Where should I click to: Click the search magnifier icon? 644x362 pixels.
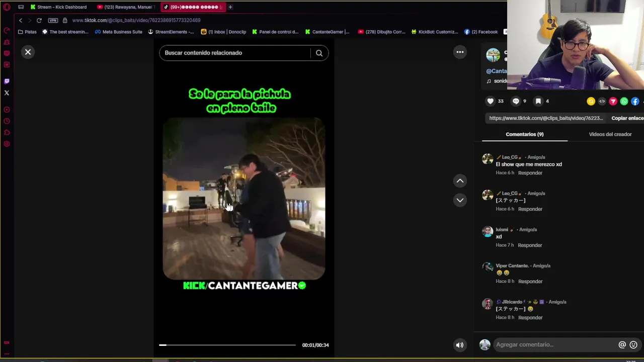point(319,53)
